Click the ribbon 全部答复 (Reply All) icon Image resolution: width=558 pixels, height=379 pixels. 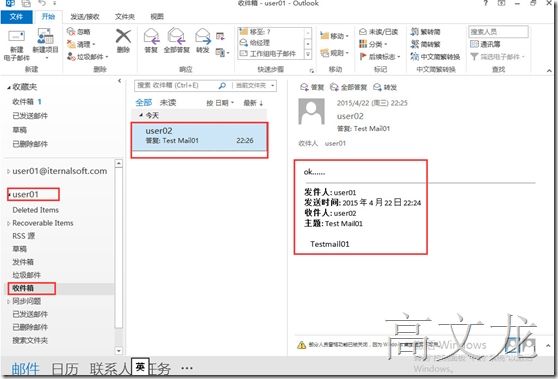pos(177,41)
